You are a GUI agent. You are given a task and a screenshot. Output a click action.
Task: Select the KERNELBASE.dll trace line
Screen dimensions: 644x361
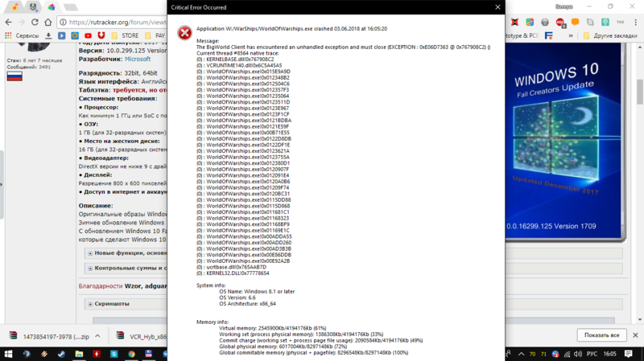(235, 59)
